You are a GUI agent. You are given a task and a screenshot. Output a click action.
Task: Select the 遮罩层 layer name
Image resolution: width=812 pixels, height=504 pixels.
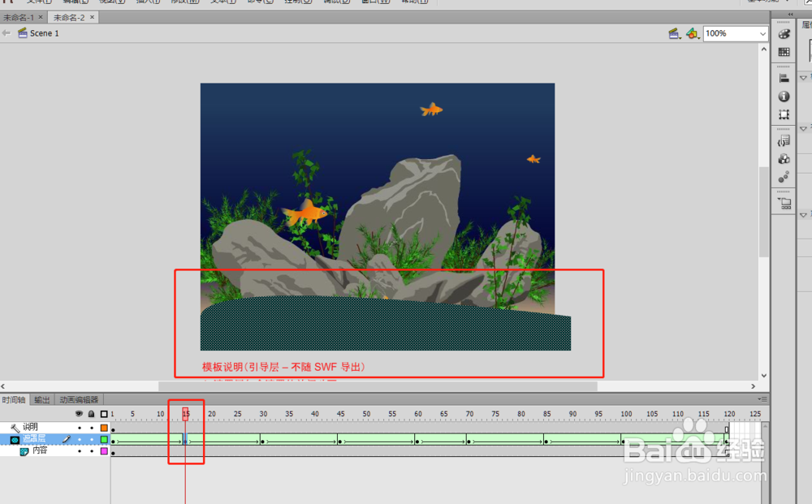click(34, 439)
